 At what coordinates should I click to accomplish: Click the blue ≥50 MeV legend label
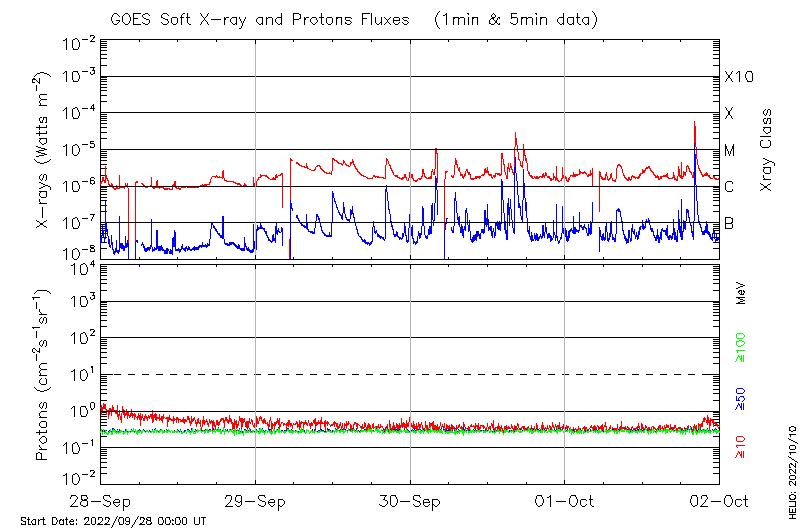[x=741, y=399]
